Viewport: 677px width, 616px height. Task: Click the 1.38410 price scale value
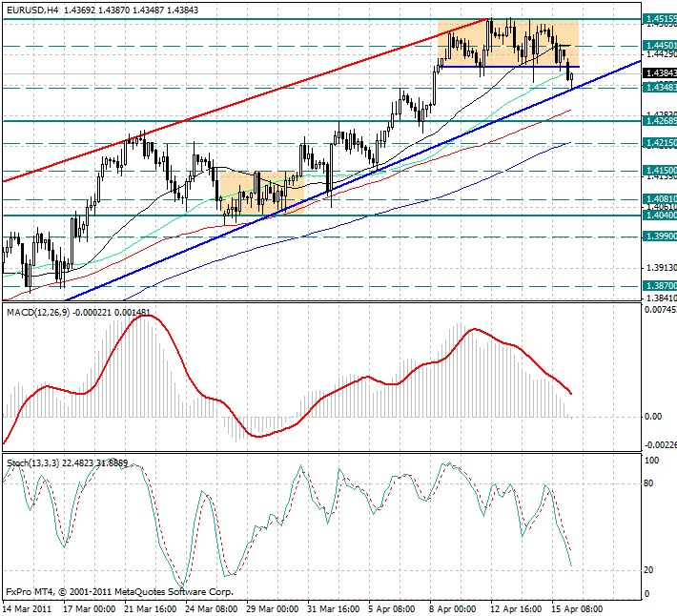coord(661,298)
